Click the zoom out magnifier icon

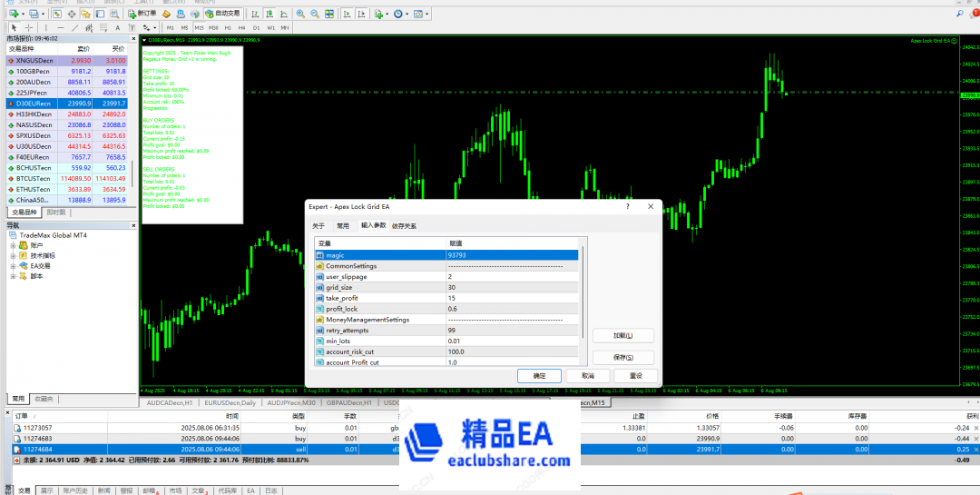pos(313,15)
